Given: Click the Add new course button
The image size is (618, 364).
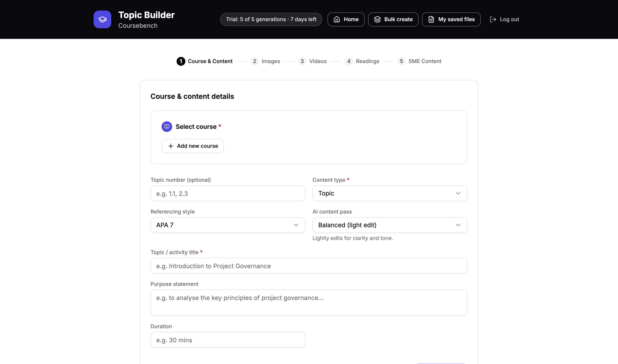Looking at the screenshot, I should point(193,146).
